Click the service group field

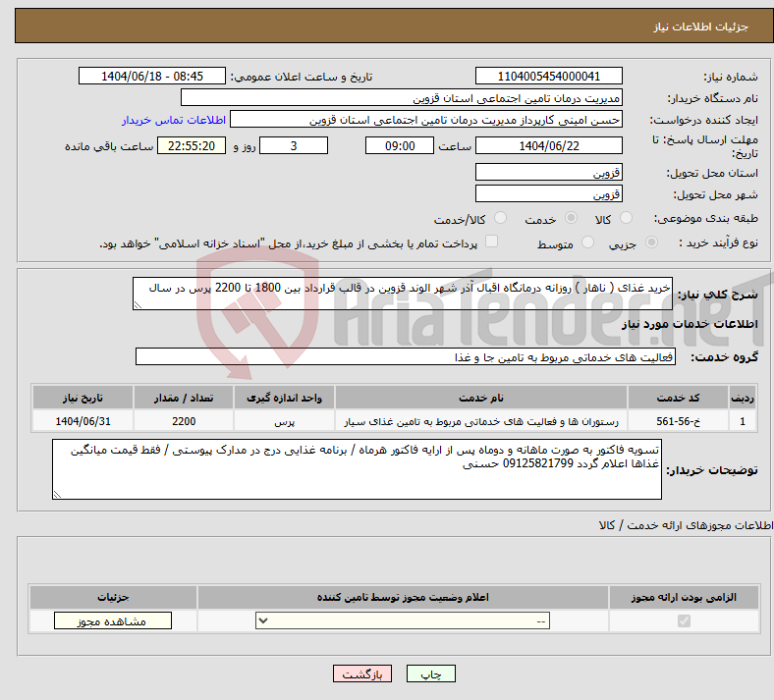pos(406,356)
